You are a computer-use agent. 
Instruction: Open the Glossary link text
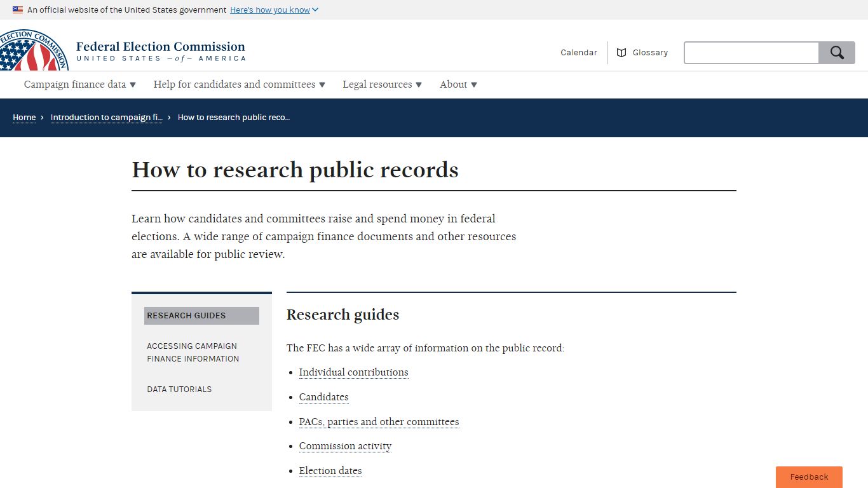[x=650, y=53]
